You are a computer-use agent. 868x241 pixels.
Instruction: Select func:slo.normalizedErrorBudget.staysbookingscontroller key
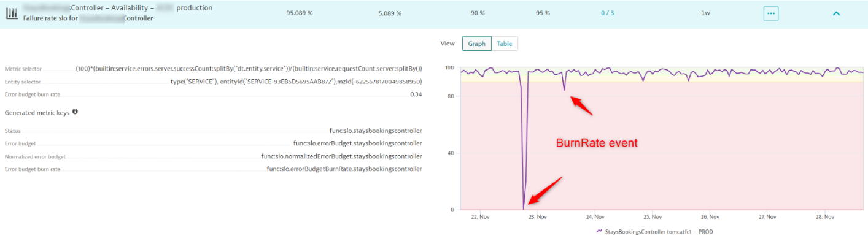click(341, 156)
